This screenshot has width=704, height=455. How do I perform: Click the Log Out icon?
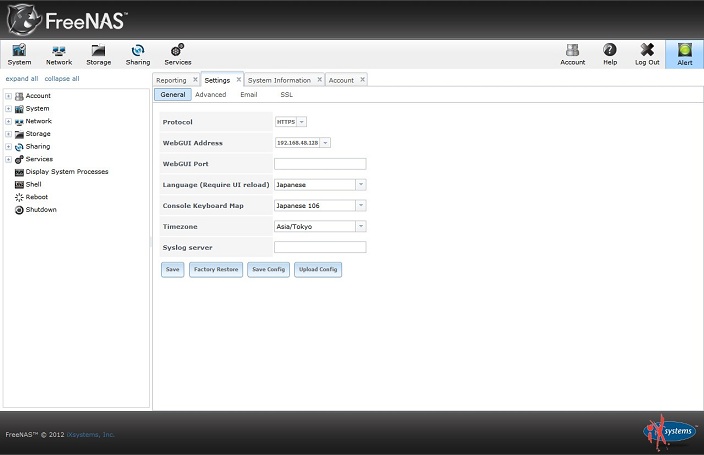click(x=647, y=54)
